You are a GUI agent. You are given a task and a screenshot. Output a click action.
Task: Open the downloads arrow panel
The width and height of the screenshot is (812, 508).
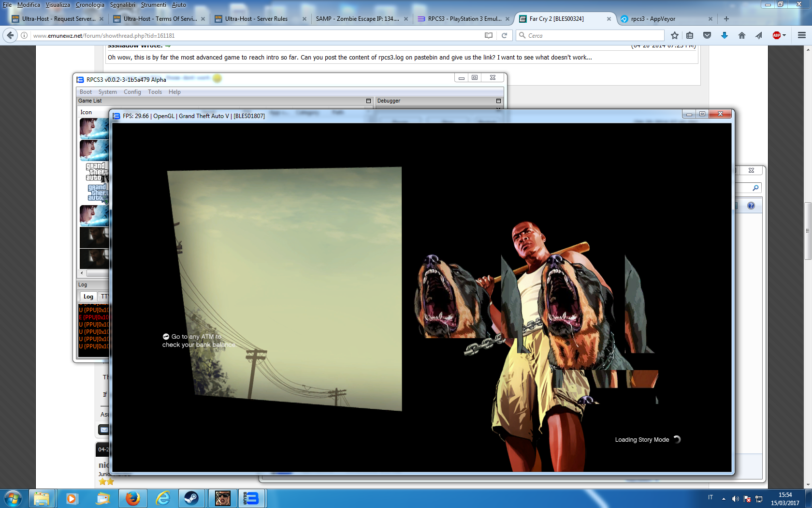pos(724,35)
